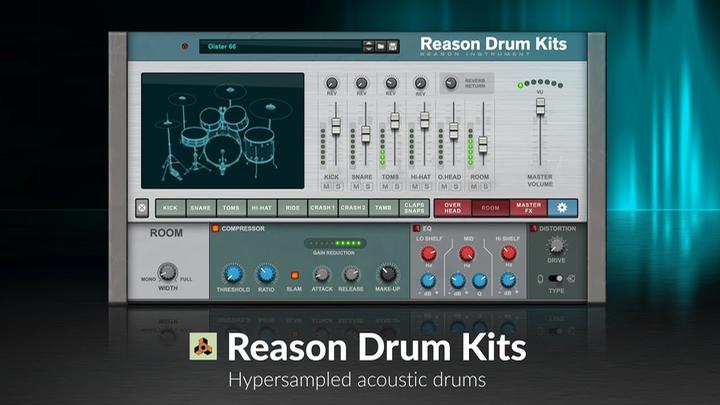Toggle the Distortion on/off button
720x405 pixels.
[x=534, y=228]
